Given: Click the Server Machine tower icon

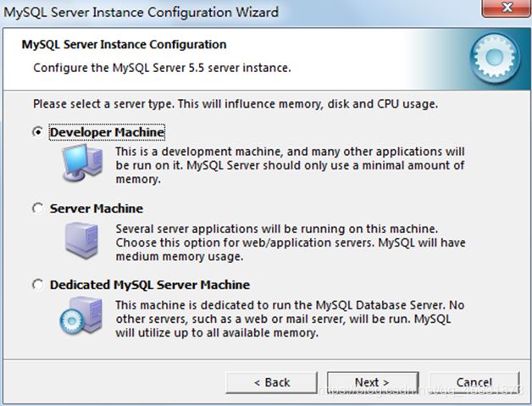Looking at the screenshot, I should [x=82, y=241].
